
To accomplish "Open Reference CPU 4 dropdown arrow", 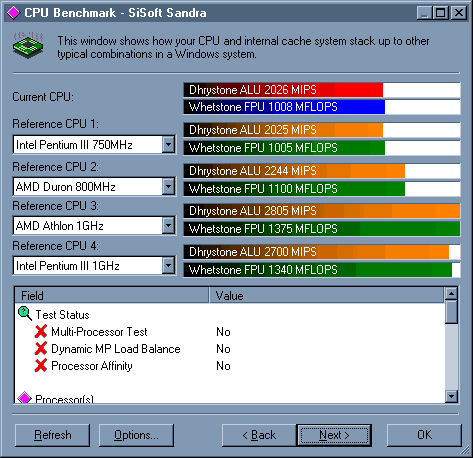I will [168, 266].
